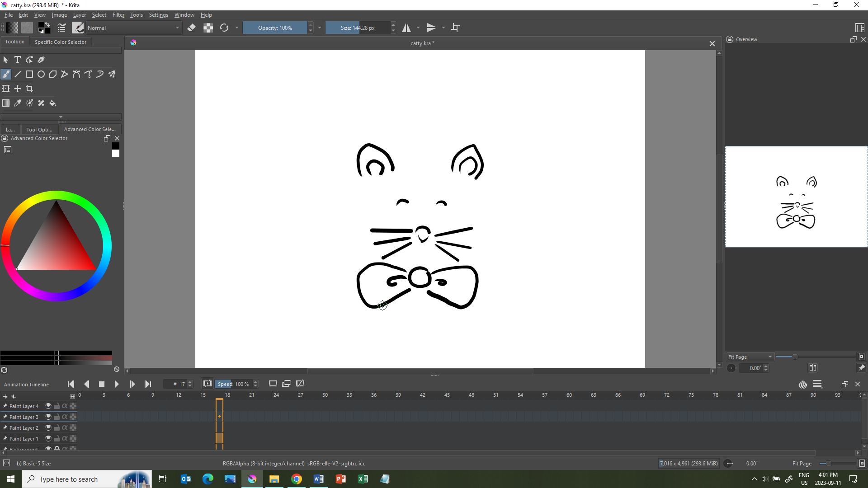Open the Filter menu
Viewport: 868px width, 488px height.
pos(118,15)
